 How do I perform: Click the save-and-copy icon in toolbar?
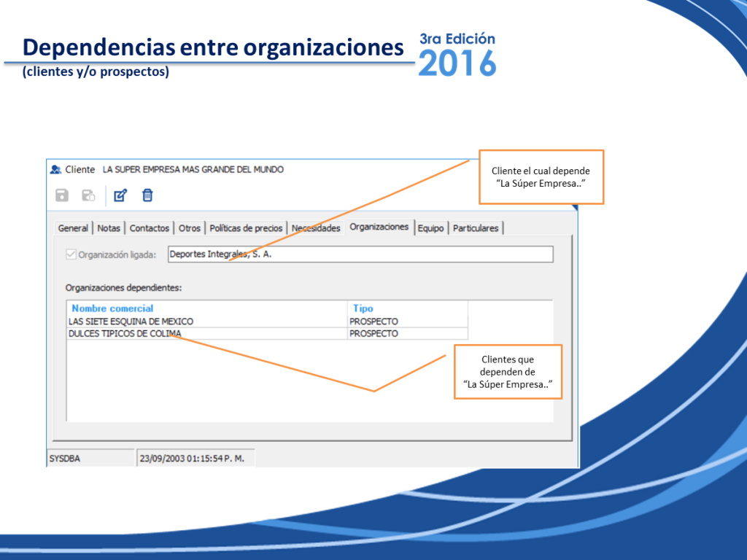pyautogui.click(x=88, y=195)
